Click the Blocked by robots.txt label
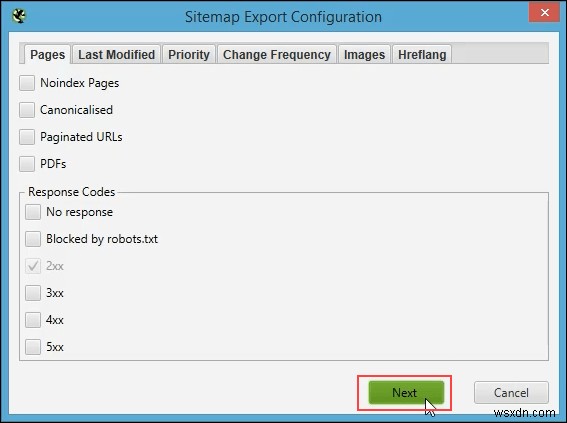The height and width of the screenshot is (423, 567). 102,239
